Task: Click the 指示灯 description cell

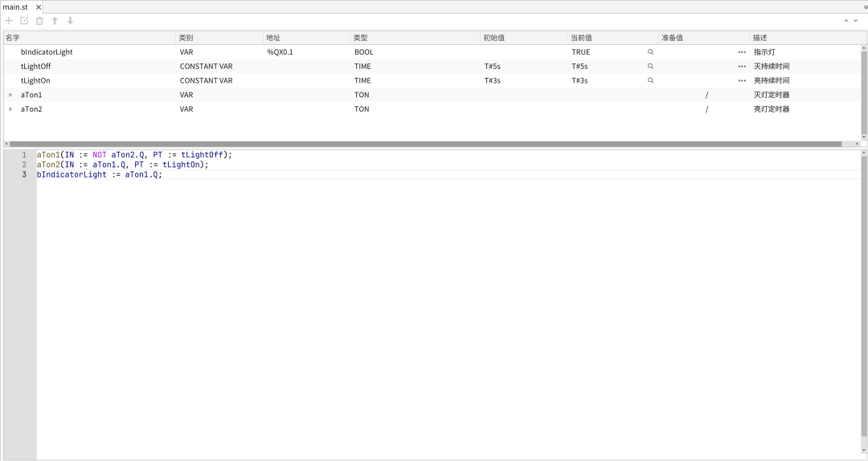Action: (764, 52)
